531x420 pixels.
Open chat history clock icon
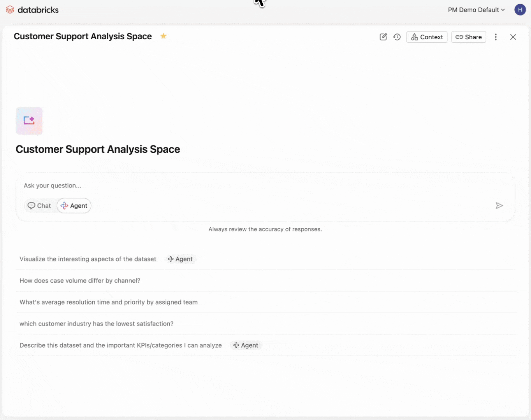pos(397,37)
